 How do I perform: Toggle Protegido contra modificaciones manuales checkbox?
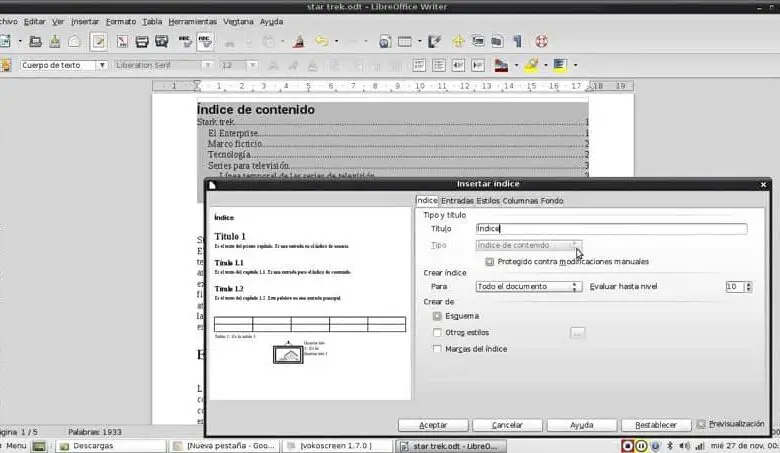pos(489,262)
